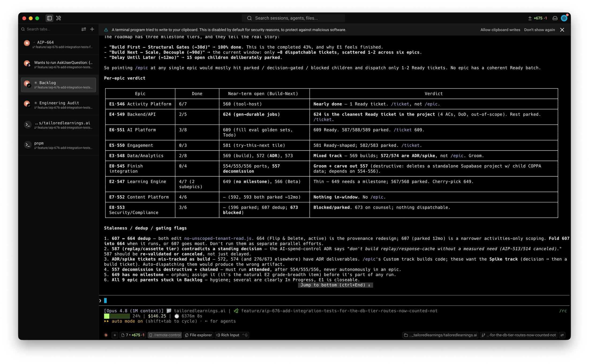This screenshot has width=589, height=364.
Task: Click the Done column header
Action: (197, 94)
